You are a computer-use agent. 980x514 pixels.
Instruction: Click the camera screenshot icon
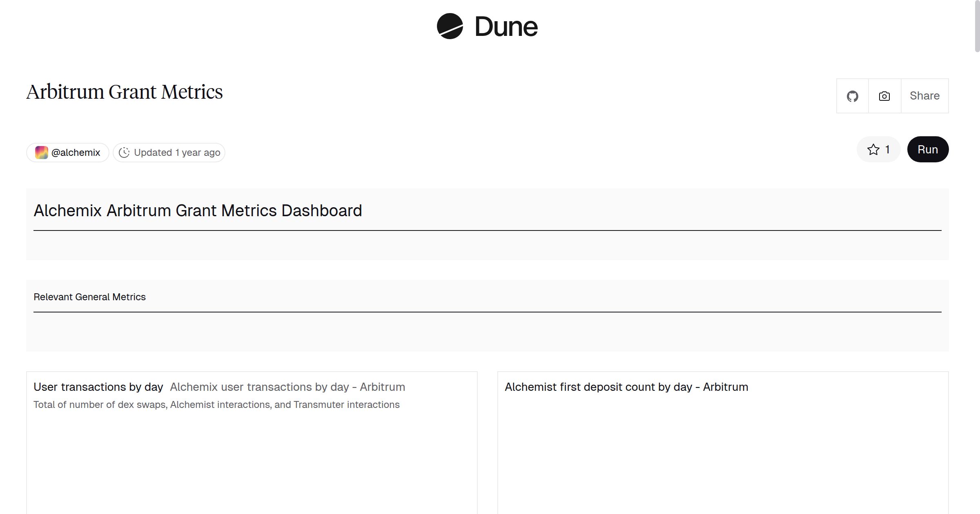click(884, 96)
